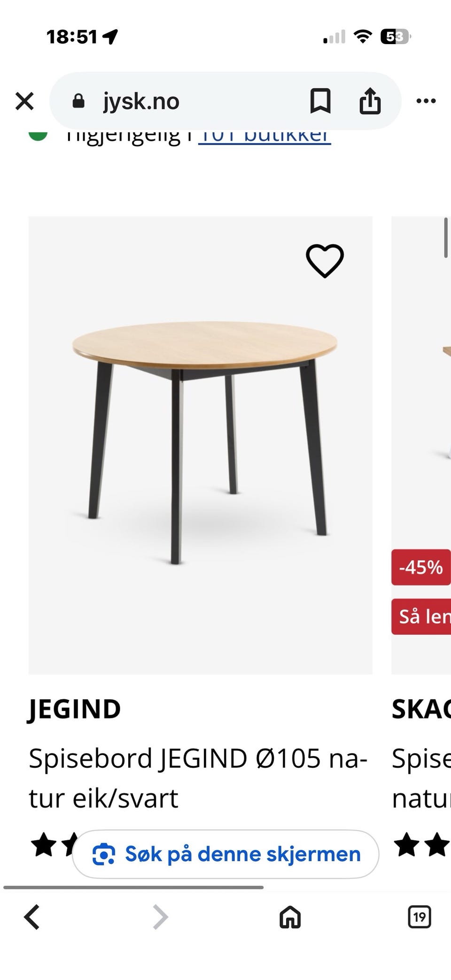Viewport: 451px width, 980px height.
Task: Open the SKAGEN product title on right
Action: 421,709
